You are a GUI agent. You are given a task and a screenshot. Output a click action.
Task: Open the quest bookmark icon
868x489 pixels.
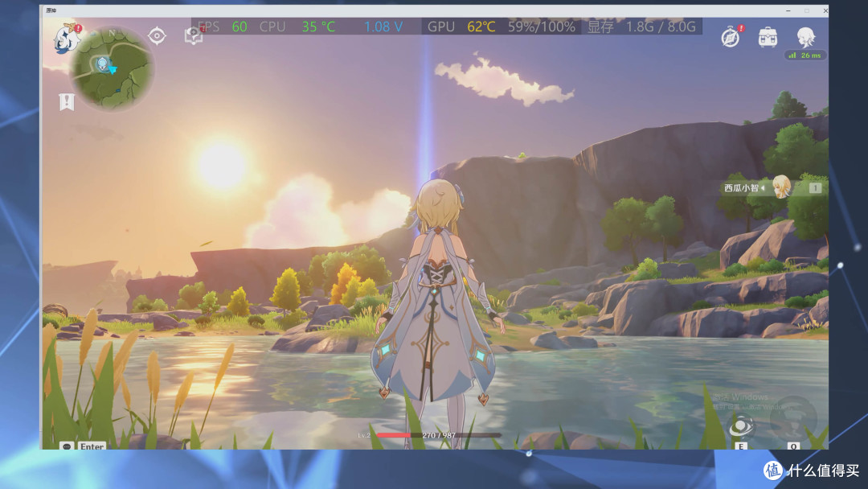point(66,102)
